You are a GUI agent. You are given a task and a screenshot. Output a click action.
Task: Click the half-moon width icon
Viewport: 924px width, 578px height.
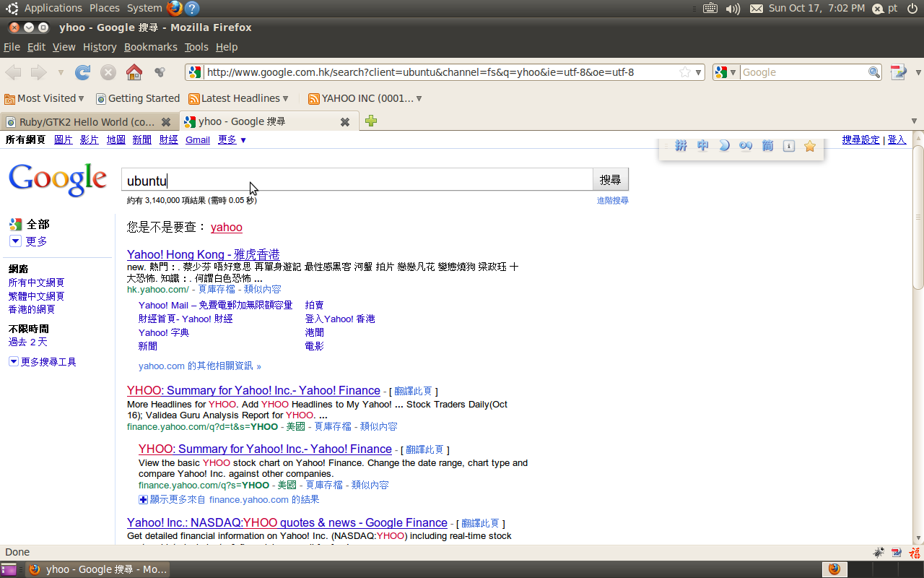coord(724,146)
